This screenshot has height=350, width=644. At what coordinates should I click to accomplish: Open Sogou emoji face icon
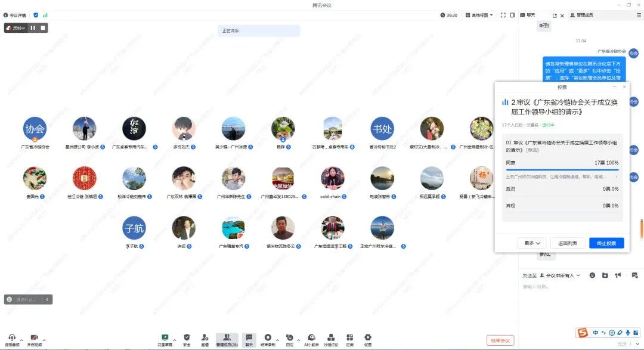[612, 333]
